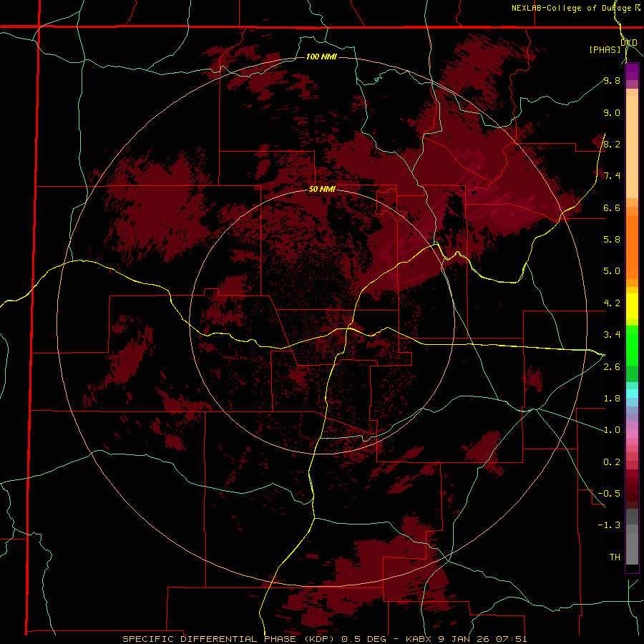Click the [PHAS] legend label

click(605, 49)
